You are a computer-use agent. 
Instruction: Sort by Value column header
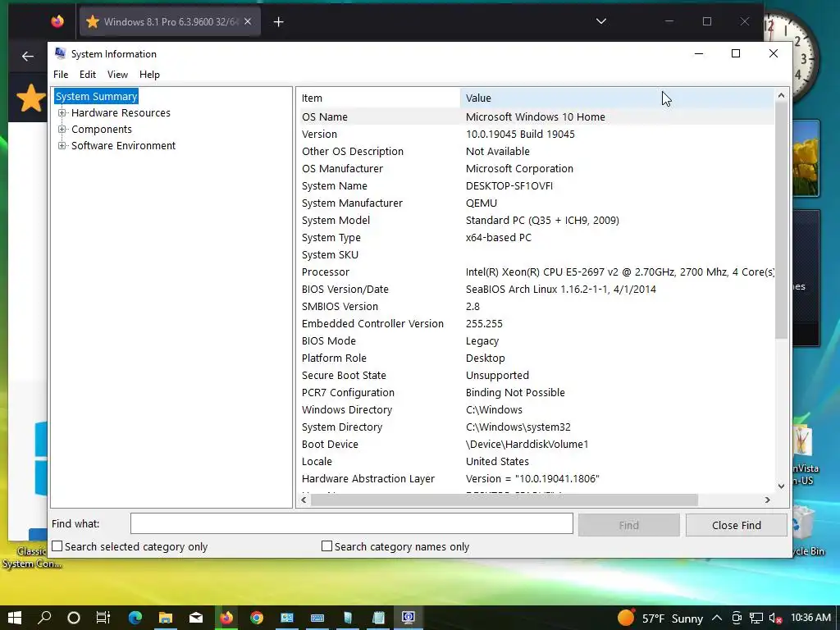coord(617,98)
